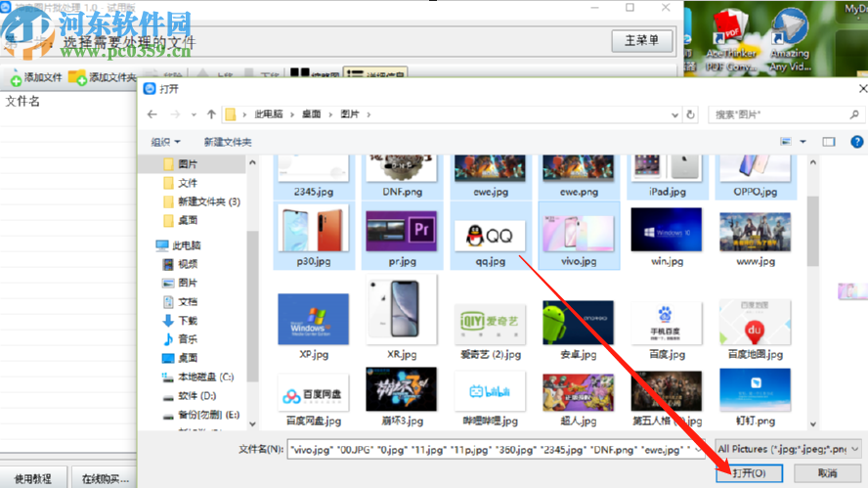Click the Add File icon button

click(x=36, y=77)
